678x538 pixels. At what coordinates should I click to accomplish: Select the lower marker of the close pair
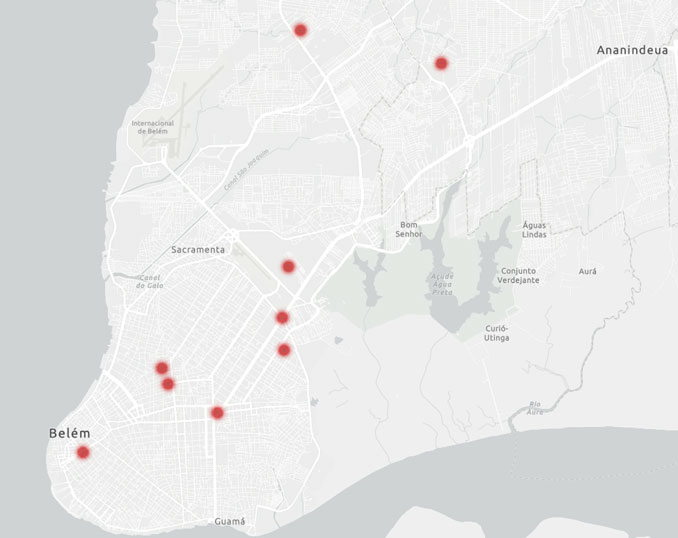pos(168,384)
